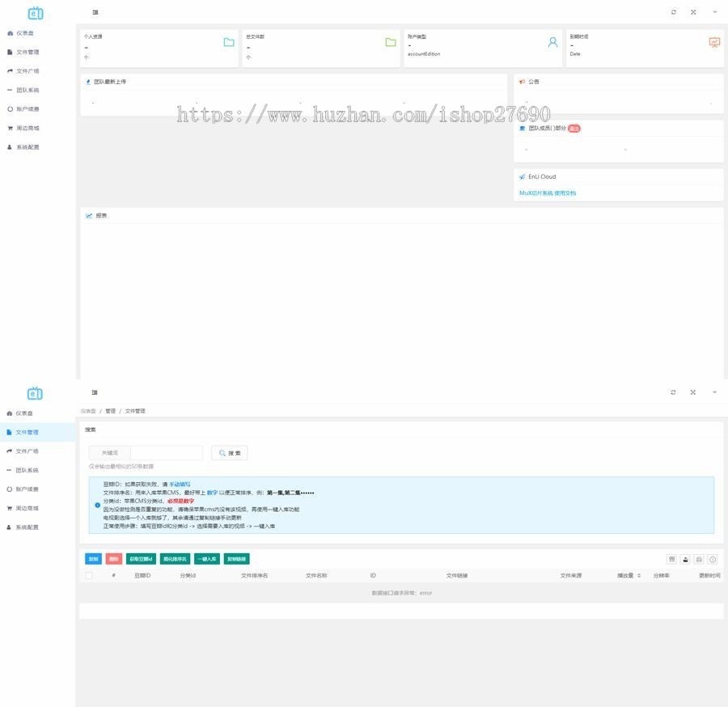Click the rocket icon beside EnLi Cloud
728x707 pixels.
[x=522, y=176]
